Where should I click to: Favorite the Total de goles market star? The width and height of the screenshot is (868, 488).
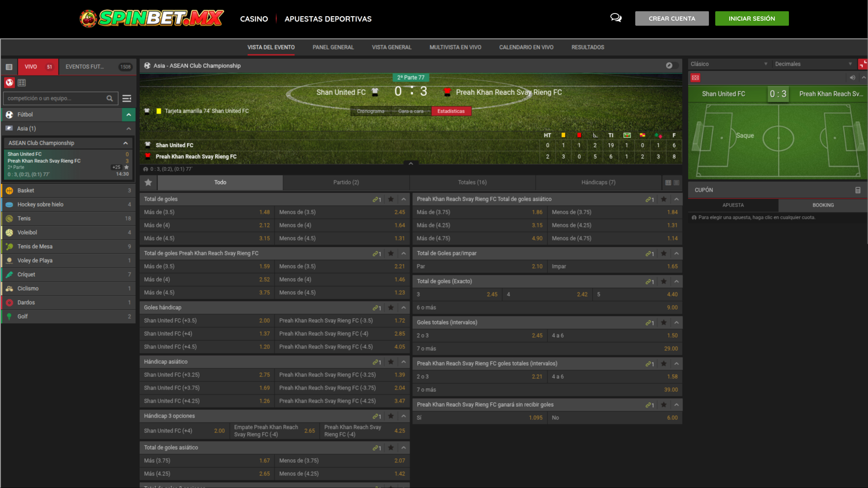pyautogui.click(x=391, y=199)
